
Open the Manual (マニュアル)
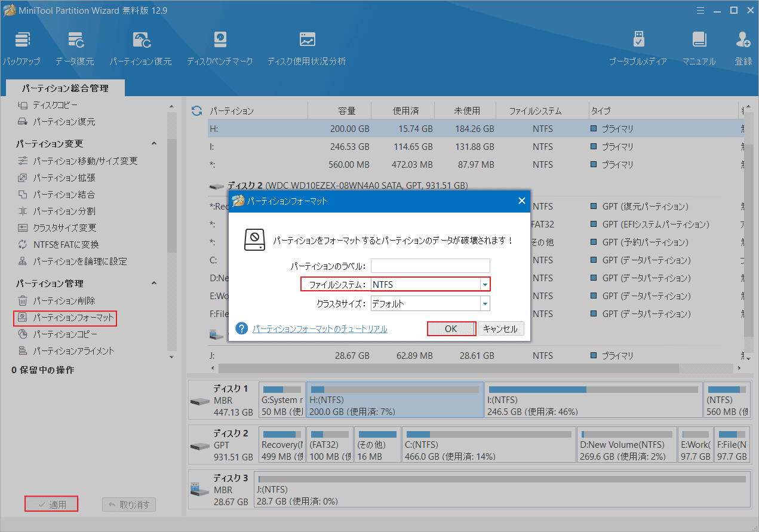click(699, 48)
